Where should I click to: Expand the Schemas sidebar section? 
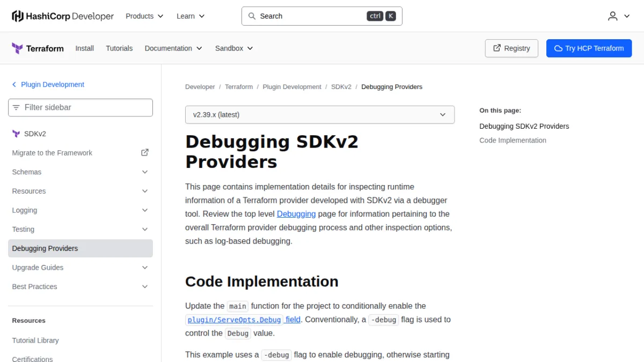point(80,172)
